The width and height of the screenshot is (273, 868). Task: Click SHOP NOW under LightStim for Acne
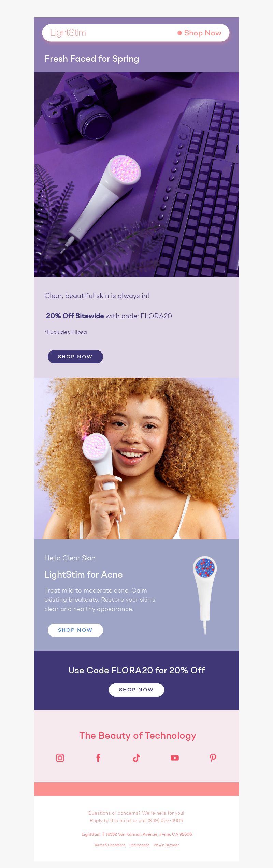[75, 630]
